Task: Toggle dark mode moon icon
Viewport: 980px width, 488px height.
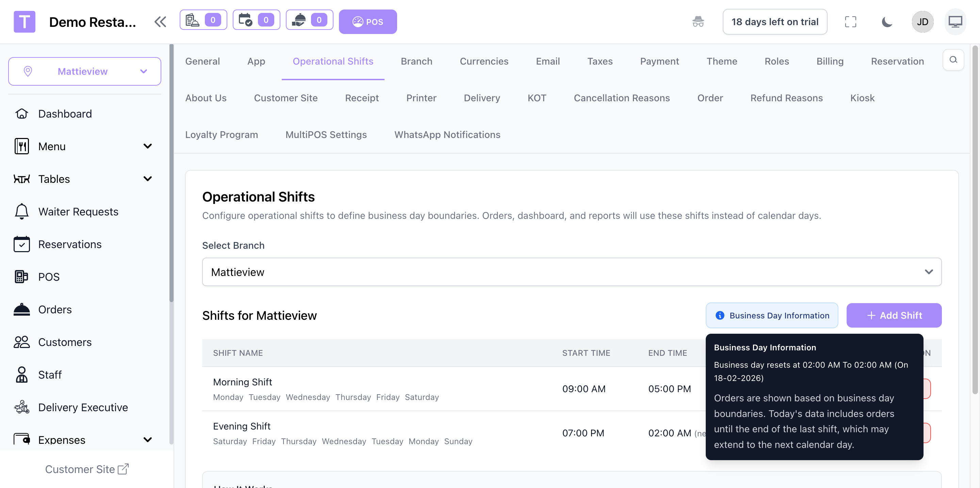Action: tap(886, 22)
